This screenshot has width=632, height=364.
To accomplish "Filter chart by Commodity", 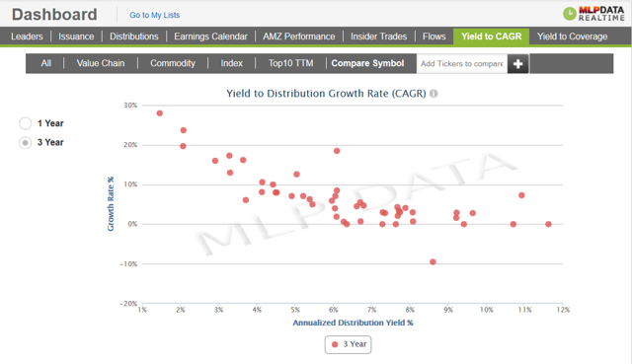I will click(173, 63).
